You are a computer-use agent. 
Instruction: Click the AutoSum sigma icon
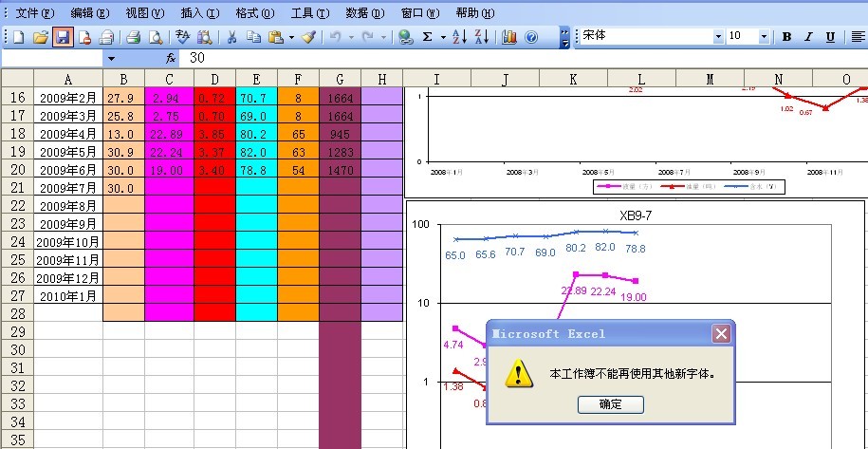pyautogui.click(x=427, y=37)
